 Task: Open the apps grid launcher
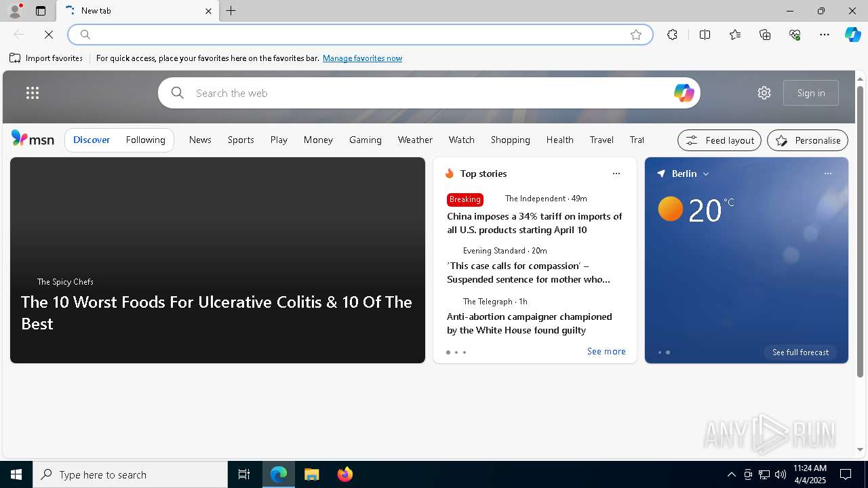33,93
